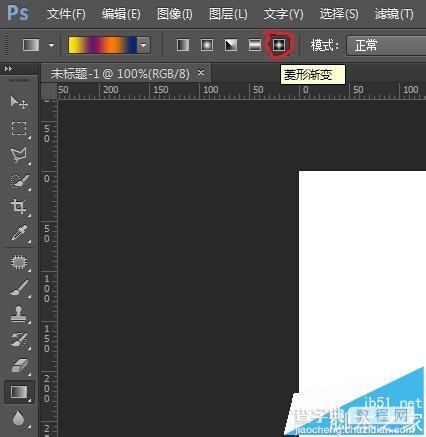Expand the toolbox double-arrow
This screenshot has width=426, height=437.
(8, 69)
